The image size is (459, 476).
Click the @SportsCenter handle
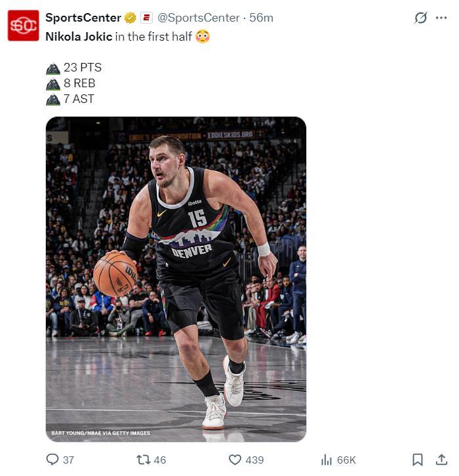tap(197, 18)
